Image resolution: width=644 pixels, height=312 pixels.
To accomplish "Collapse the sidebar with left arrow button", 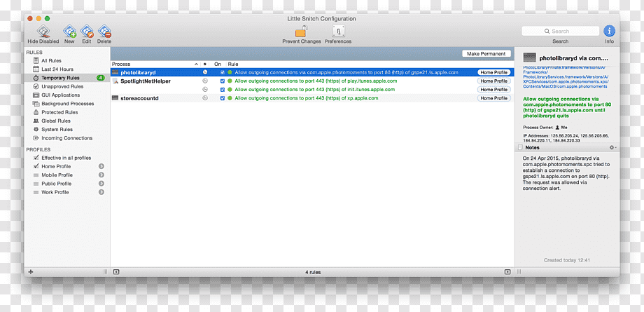I will pyautogui.click(x=116, y=272).
